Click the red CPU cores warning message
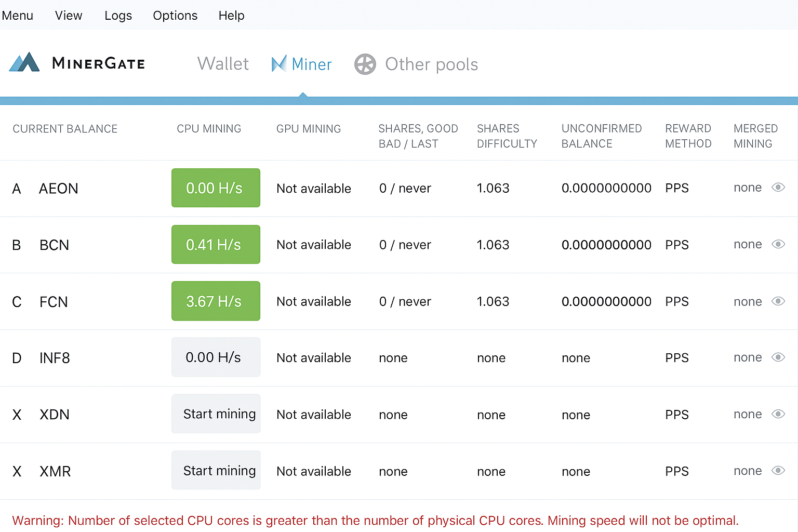 point(375,521)
